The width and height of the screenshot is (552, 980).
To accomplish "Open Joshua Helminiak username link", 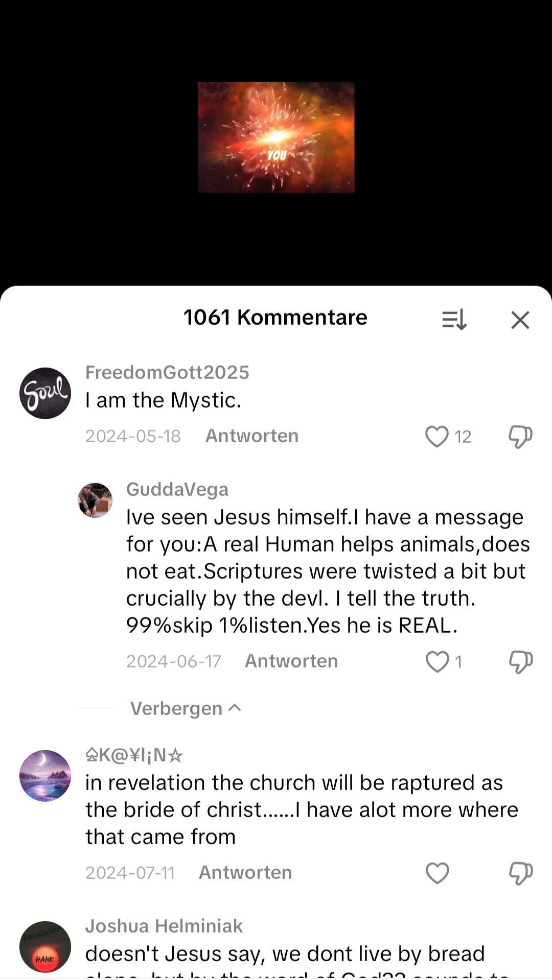I will pyautogui.click(x=164, y=926).
